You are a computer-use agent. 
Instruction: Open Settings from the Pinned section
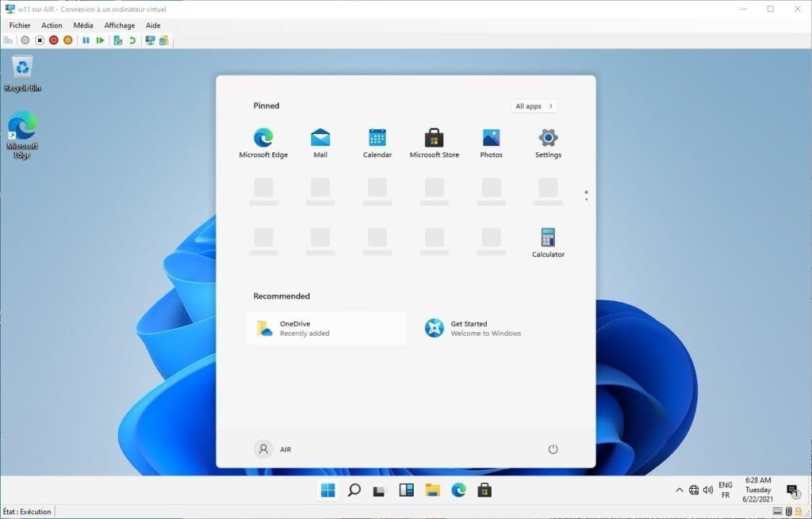pos(548,143)
